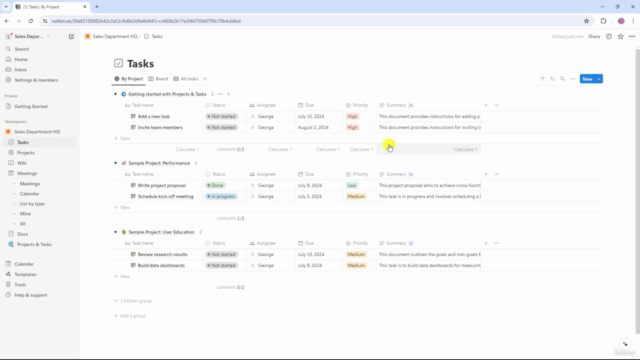Go back in the browser
640x360 pixels.
click(x=7, y=21)
